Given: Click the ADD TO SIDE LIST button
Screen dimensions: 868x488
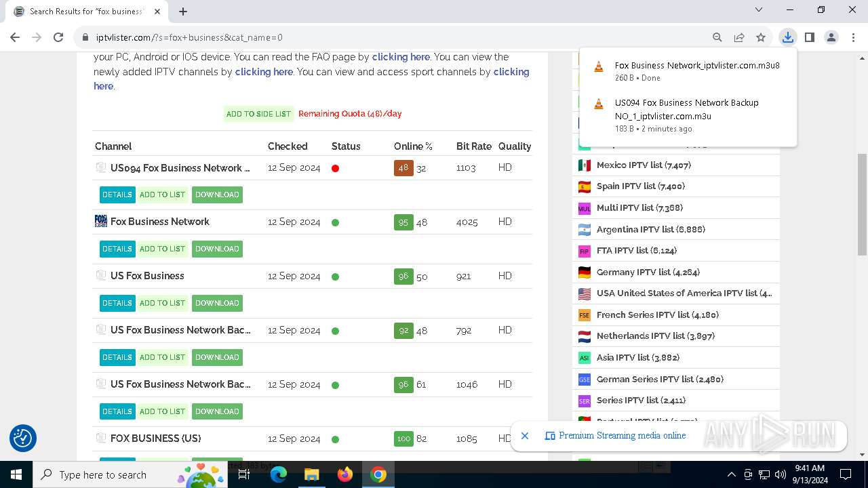Looking at the screenshot, I should pos(258,114).
